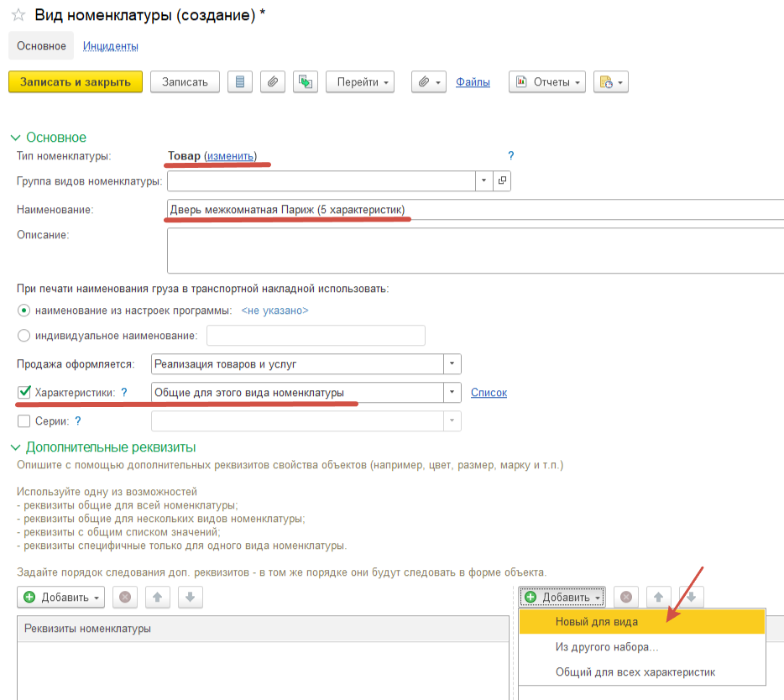
Task: Open the Список link for characteristics
Action: point(489,393)
